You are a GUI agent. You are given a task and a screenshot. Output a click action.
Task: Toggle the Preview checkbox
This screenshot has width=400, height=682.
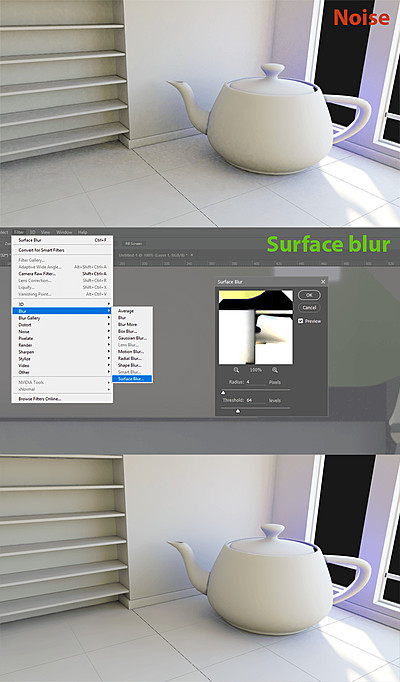pyautogui.click(x=300, y=321)
